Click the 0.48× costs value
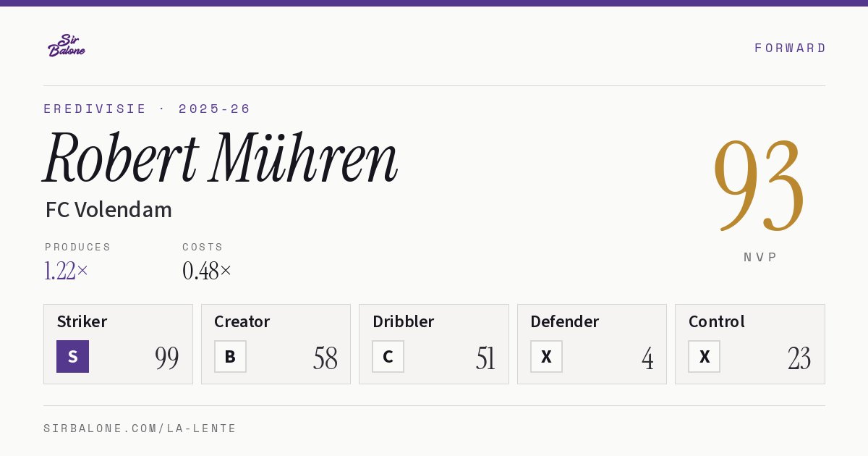Image resolution: width=868 pixels, height=456 pixels. [x=207, y=271]
